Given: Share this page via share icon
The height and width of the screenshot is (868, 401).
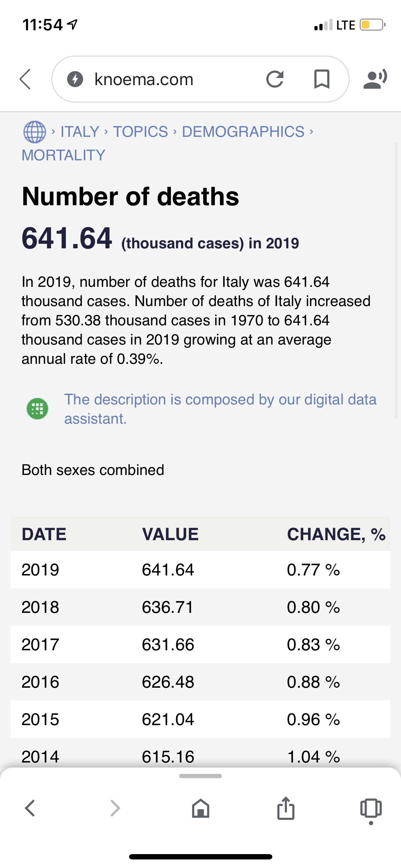Looking at the screenshot, I should point(286,808).
